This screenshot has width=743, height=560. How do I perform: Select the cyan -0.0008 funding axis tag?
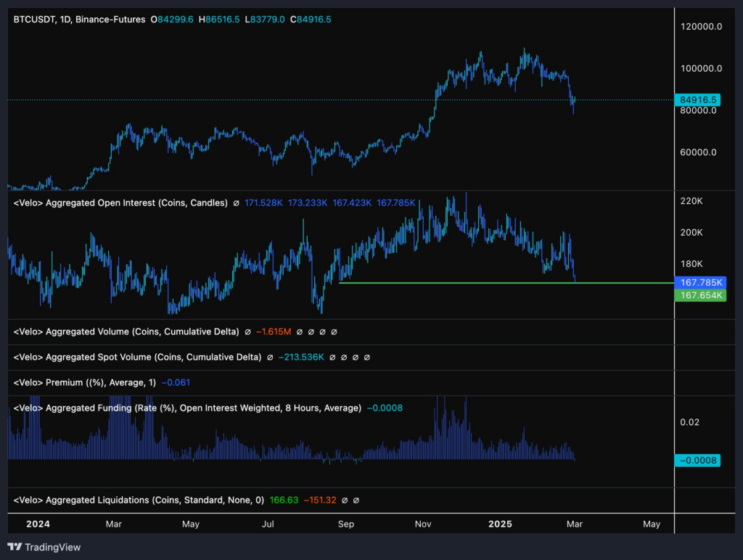(x=697, y=461)
